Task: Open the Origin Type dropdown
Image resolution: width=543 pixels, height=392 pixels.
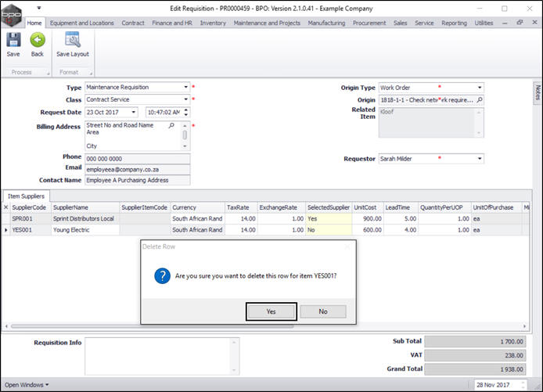Action: point(480,88)
